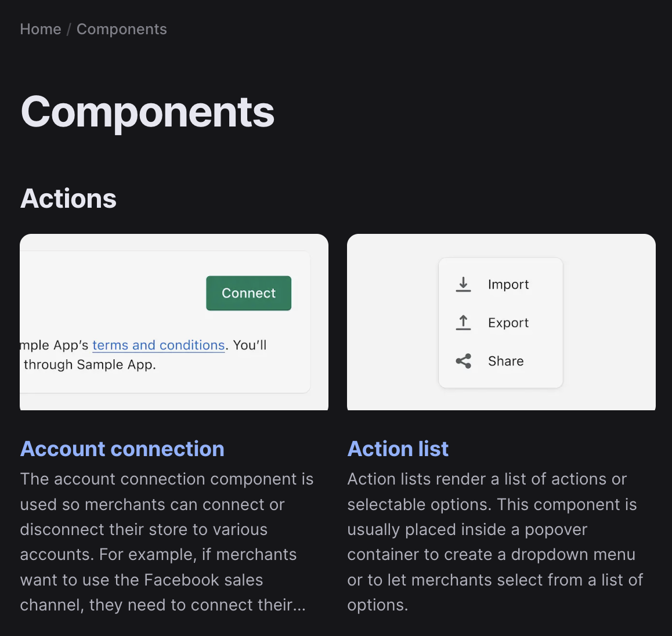Open the terms and conditions link
Screen dimensions: 672x636
(x=158, y=345)
